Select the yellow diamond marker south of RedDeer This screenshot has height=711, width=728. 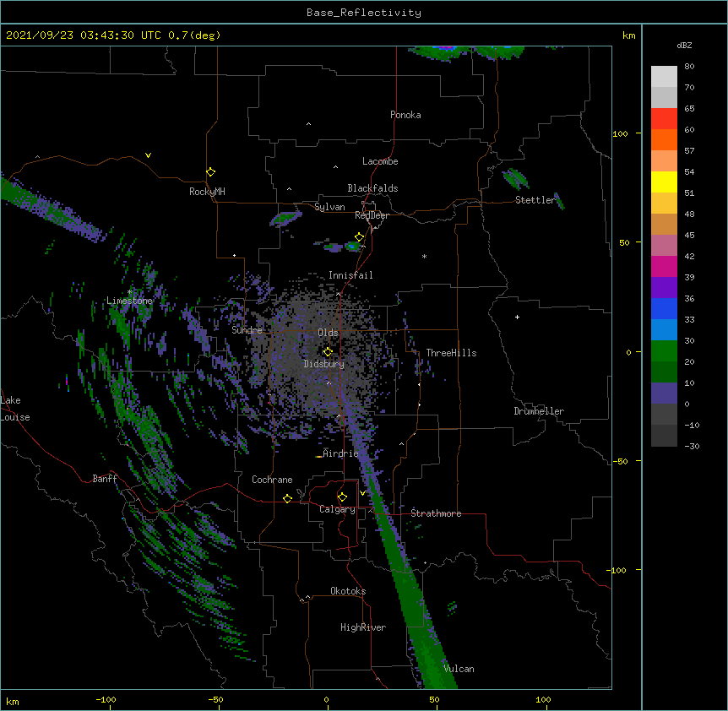pyautogui.click(x=360, y=237)
